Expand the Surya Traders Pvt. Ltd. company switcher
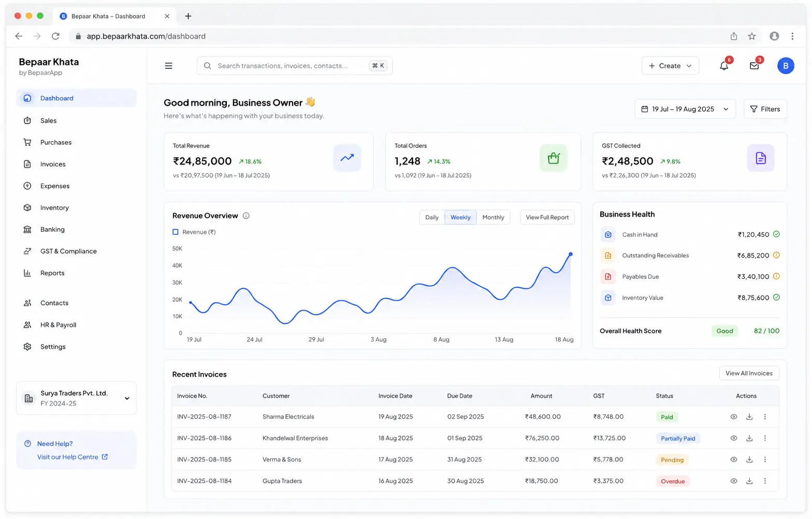 click(x=76, y=398)
